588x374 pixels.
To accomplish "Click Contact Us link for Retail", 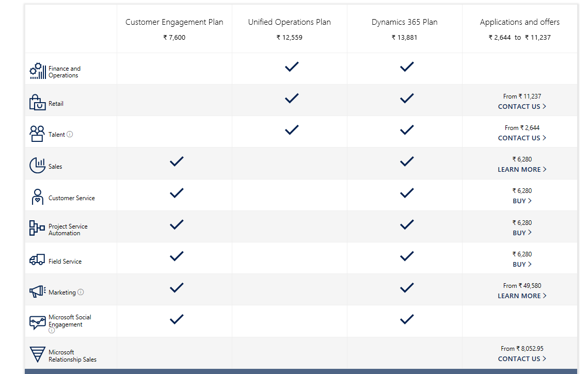I will pyautogui.click(x=522, y=106).
